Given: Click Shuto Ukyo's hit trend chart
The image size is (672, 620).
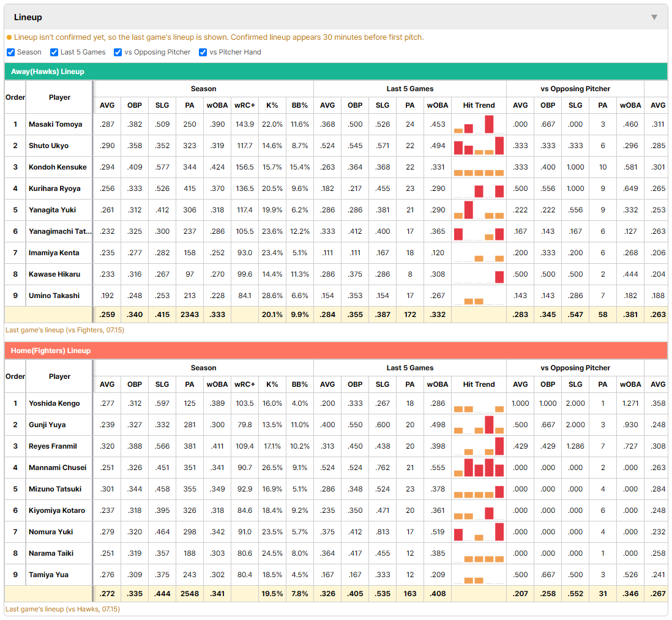Looking at the screenshot, I should pos(479,146).
